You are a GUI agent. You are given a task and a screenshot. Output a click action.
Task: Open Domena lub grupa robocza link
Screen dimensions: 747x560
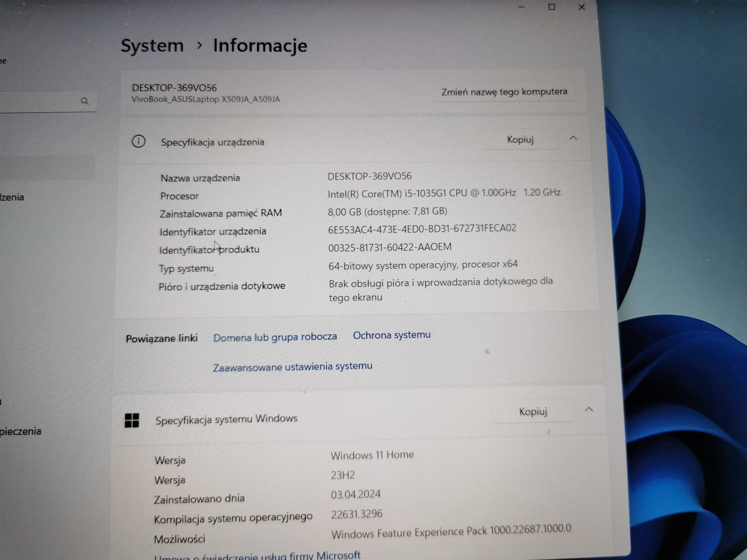(x=275, y=337)
